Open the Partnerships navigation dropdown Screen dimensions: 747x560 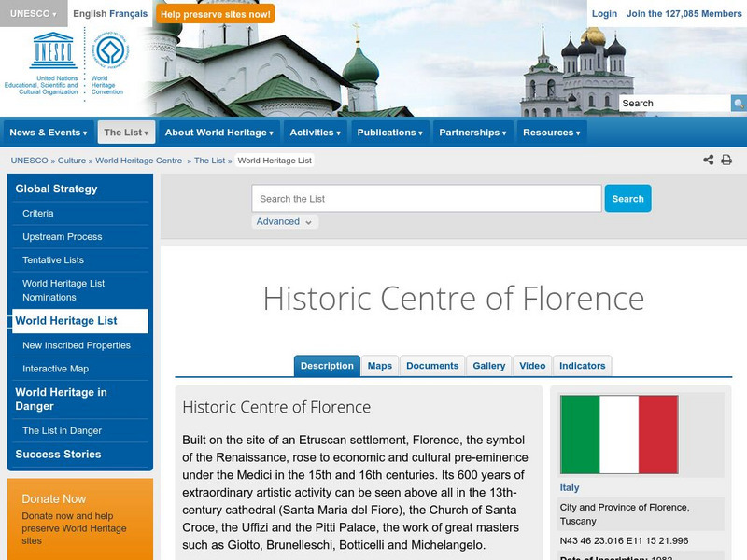472,132
